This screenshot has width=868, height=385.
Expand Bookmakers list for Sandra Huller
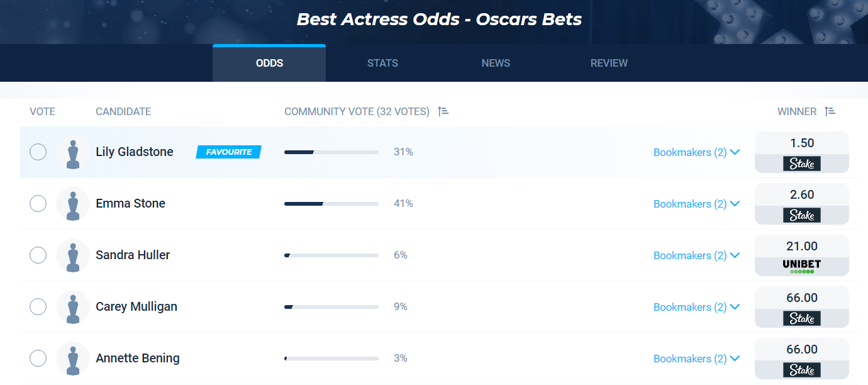click(696, 255)
